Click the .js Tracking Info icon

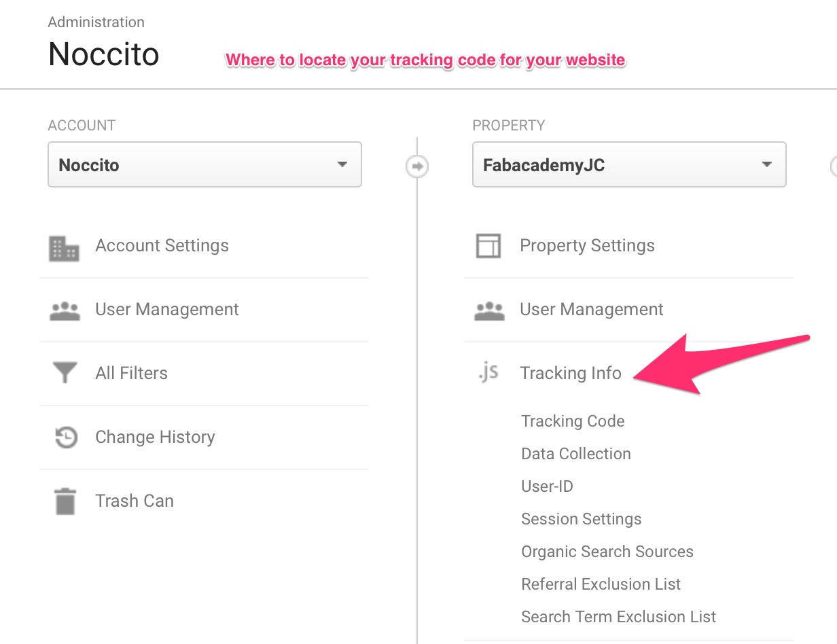coord(488,372)
